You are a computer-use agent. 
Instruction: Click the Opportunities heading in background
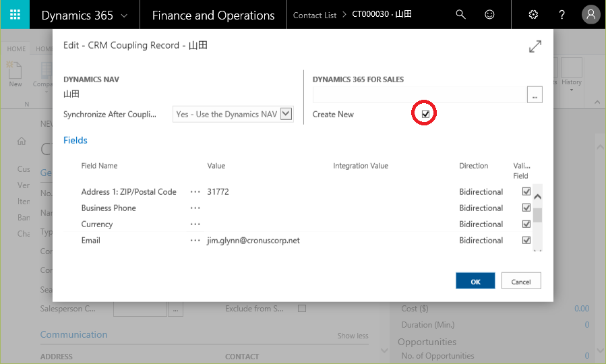point(427,342)
